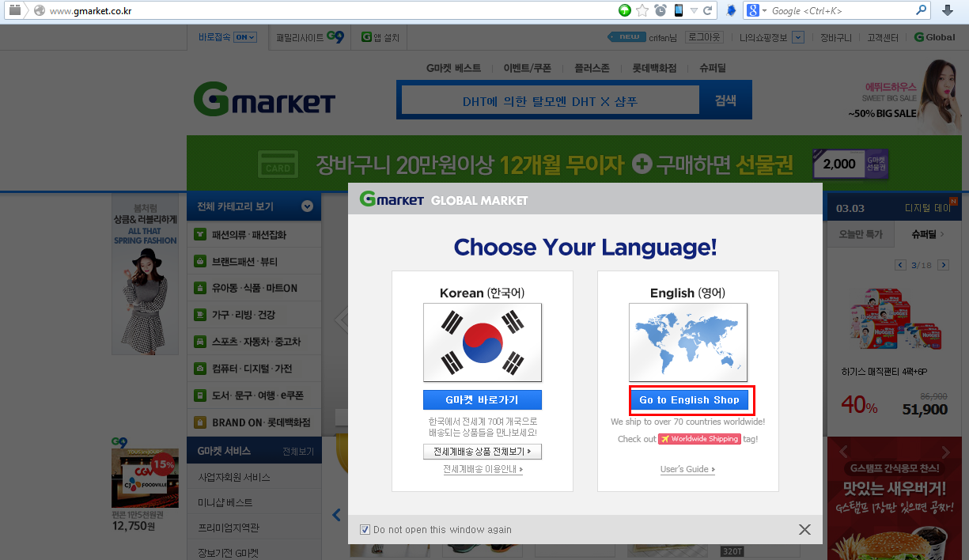The width and height of the screenshot is (969, 560).
Task: Click the search magnifier icon in browser search box
Action: [922, 10]
